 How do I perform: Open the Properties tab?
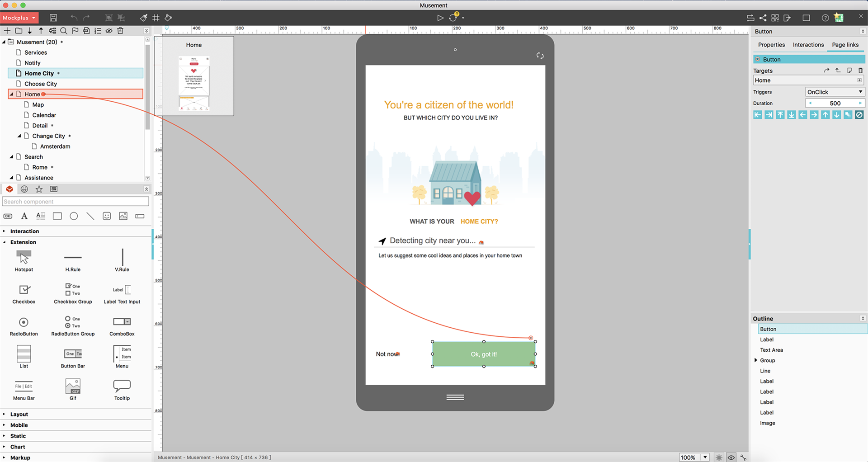click(x=771, y=45)
